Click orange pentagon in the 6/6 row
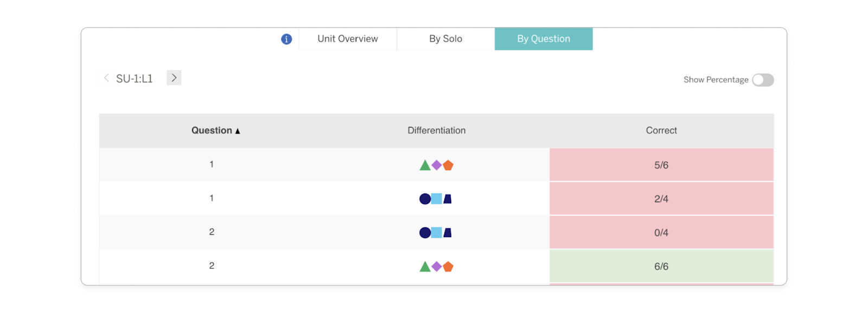This screenshot has width=868, height=313. click(x=448, y=266)
